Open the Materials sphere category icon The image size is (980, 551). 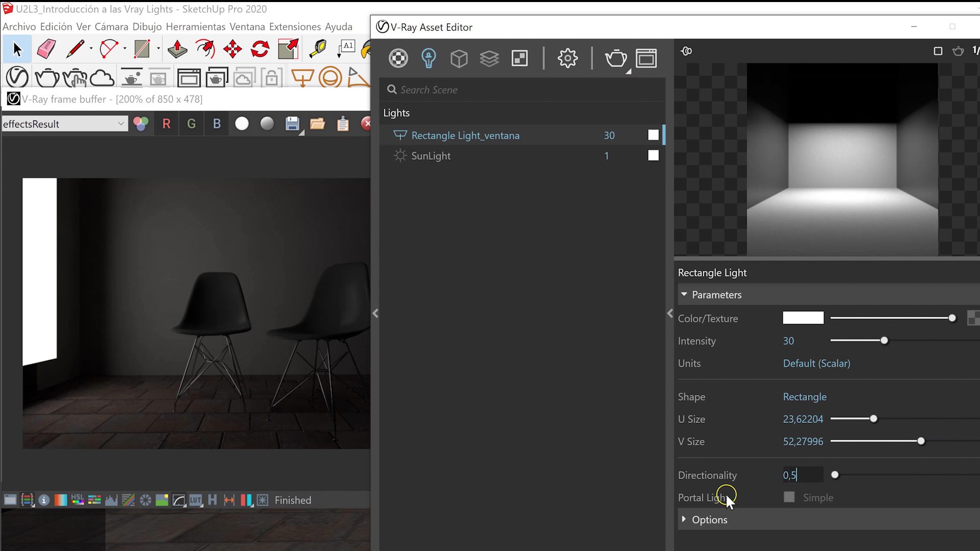[398, 58]
